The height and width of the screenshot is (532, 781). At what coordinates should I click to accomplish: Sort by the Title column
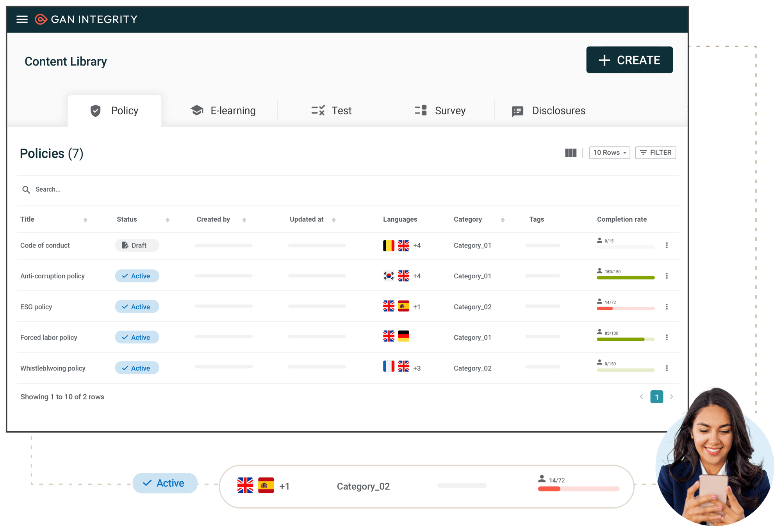click(x=85, y=220)
